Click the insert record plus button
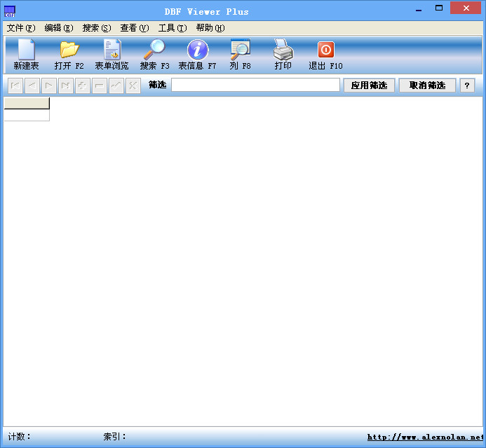This screenshot has height=448, width=486. pyautogui.click(x=83, y=86)
